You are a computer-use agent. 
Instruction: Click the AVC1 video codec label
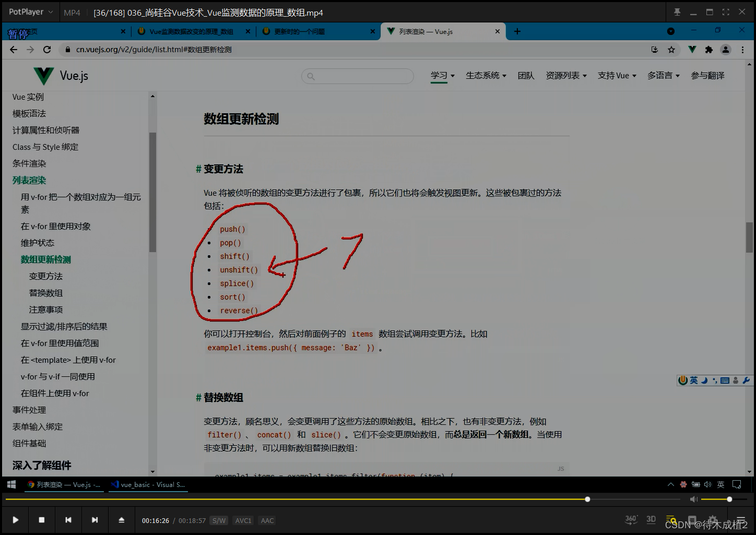(x=243, y=520)
